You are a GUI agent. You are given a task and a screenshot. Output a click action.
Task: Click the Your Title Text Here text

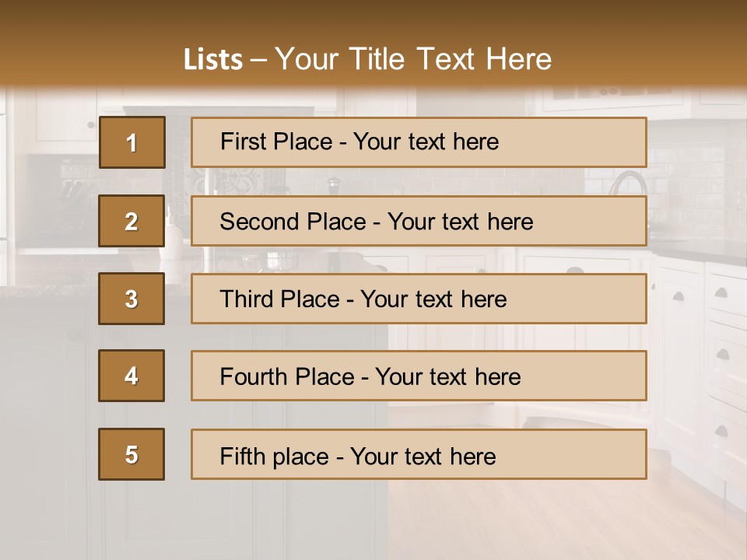[413, 59]
